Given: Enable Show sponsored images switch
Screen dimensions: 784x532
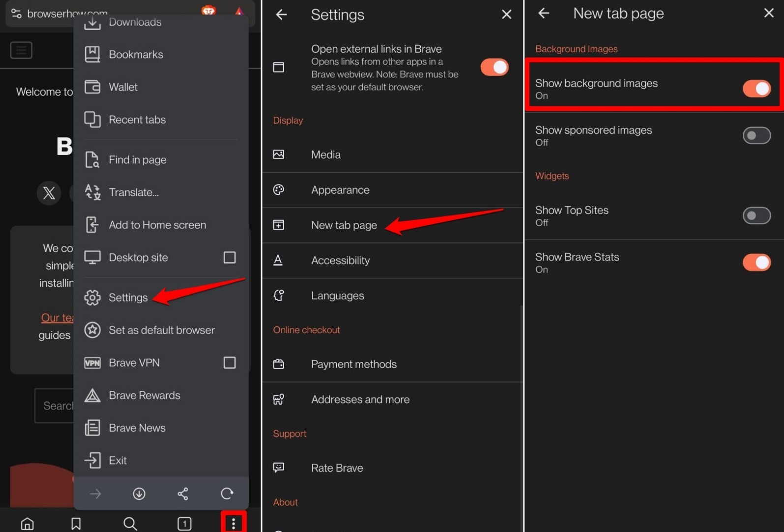Looking at the screenshot, I should [x=756, y=136].
